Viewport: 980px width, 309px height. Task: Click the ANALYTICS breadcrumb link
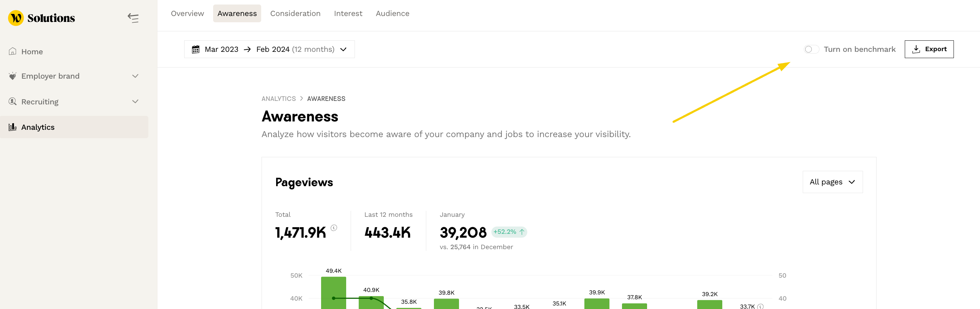[279, 99]
